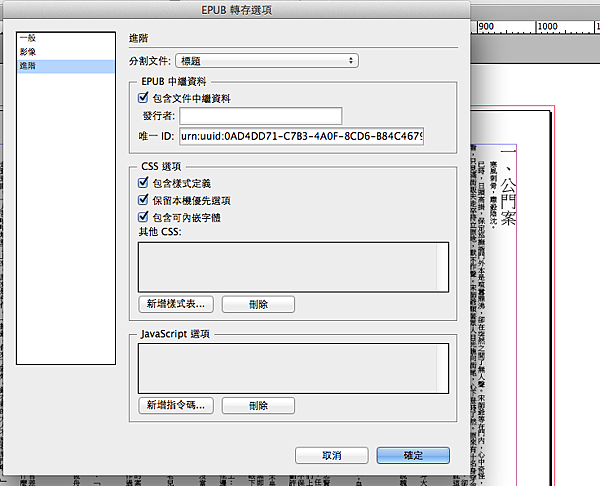The width and height of the screenshot is (600, 486).
Task: Toggle 保留本機優先選項 checkbox
Action: (x=143, y=200)
